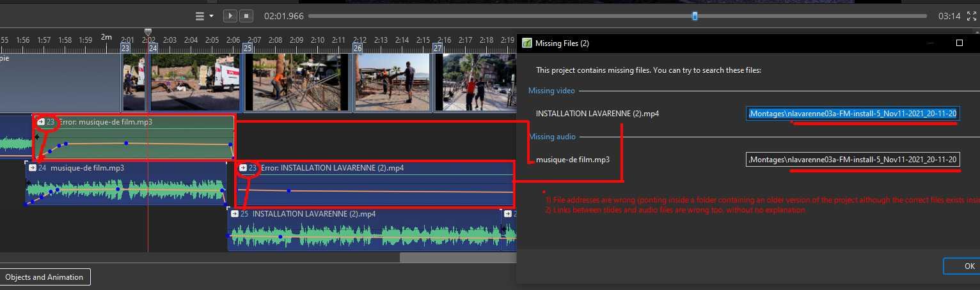Select slide marker 27 on the timeline ruler
Screen dimensions: 980x290
[438, 48]
